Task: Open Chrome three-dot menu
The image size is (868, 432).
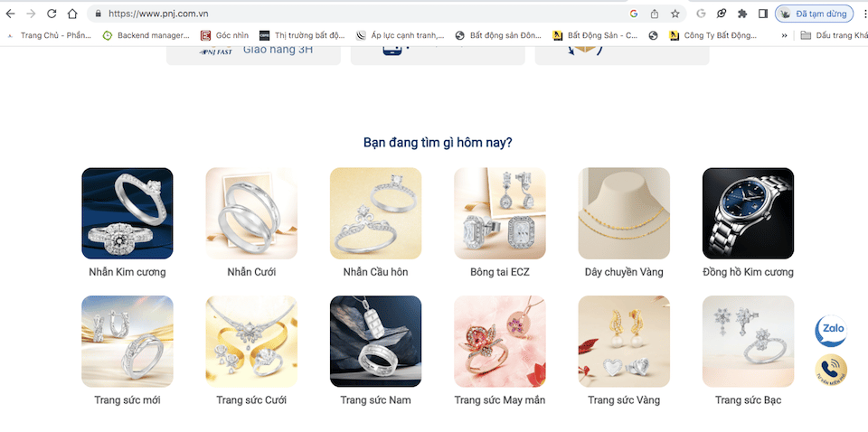Action: pos(864,14)
